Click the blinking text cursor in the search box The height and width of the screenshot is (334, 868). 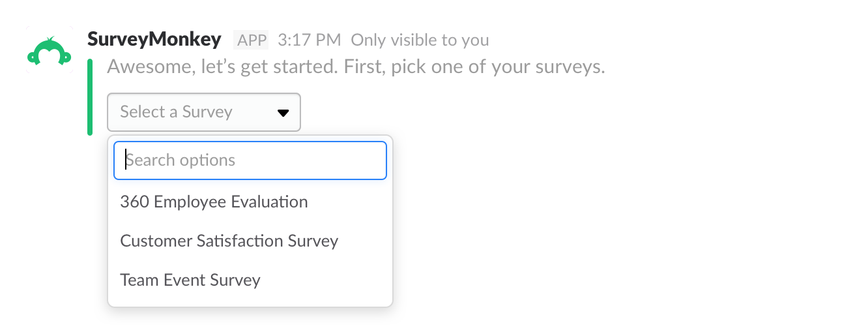coord(126,160)
